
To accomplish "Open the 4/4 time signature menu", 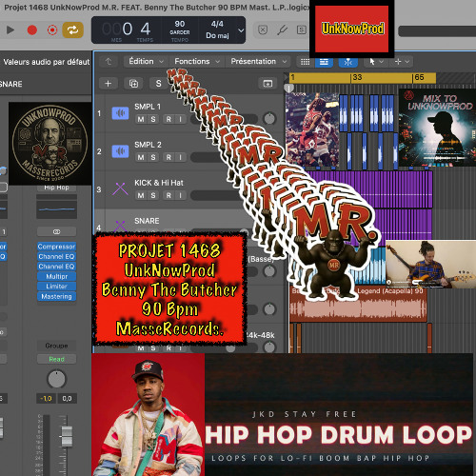I will (217, 24).
